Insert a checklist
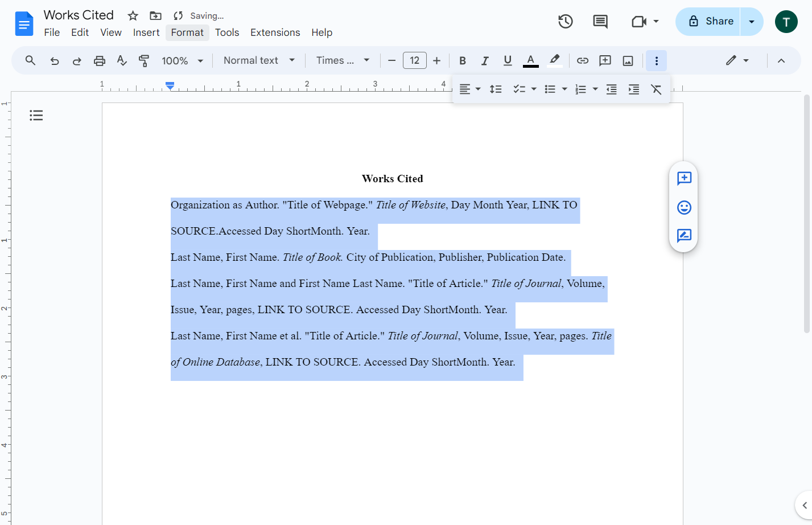812x525 pixels. pyautogui.click(x=519, y=89)
